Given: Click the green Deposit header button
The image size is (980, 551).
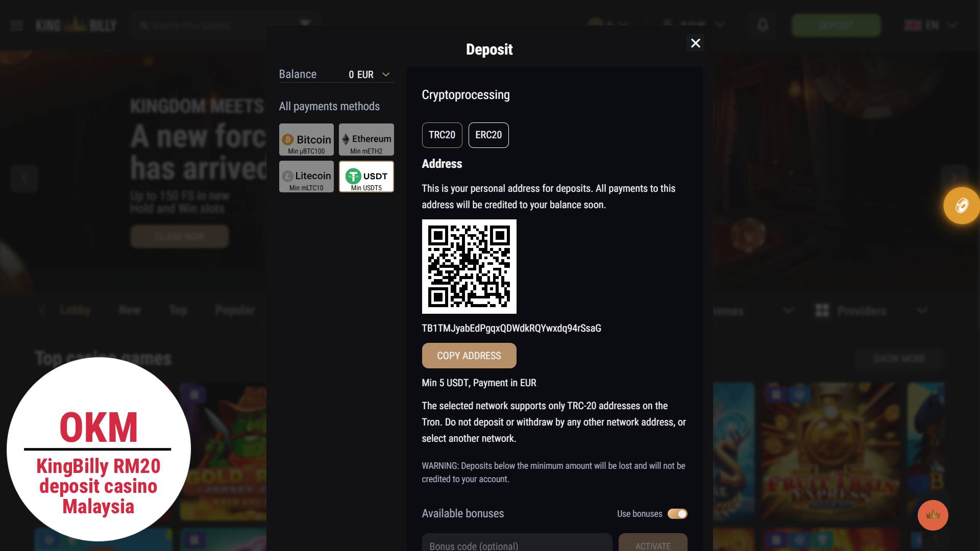Looking at the screenshot, I should 836,25.
